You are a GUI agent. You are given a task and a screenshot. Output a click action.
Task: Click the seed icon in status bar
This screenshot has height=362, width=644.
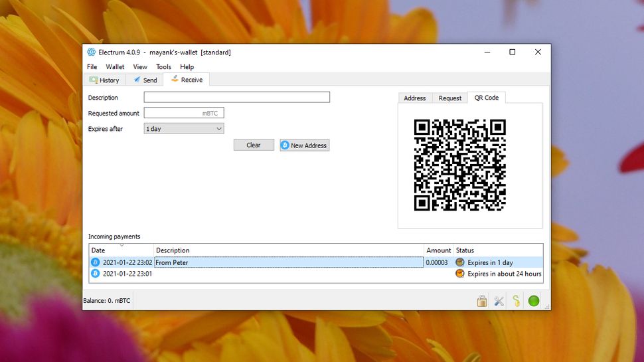[517, 301]
